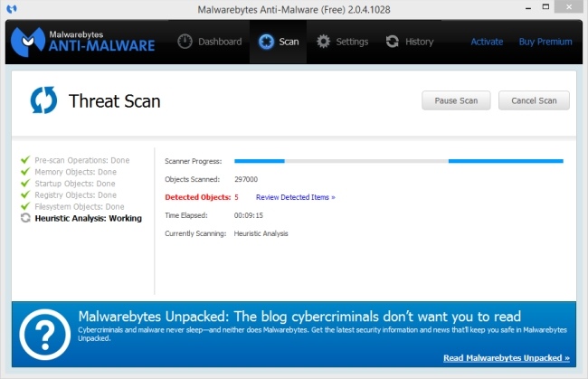Screen dimensions: 588x379
Task: Select Heuristic Analysis: Working text
Action: click(x=88, y=218)
